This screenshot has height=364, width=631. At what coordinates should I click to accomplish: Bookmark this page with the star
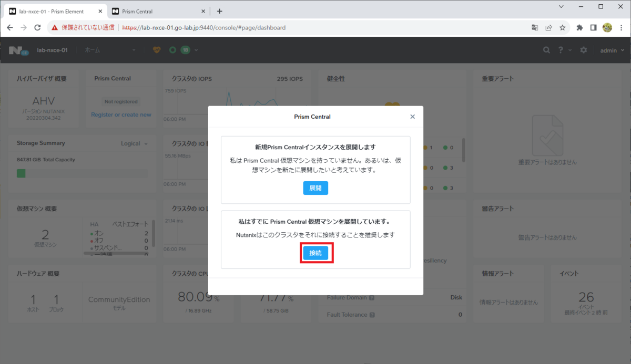tap(562, 27)
